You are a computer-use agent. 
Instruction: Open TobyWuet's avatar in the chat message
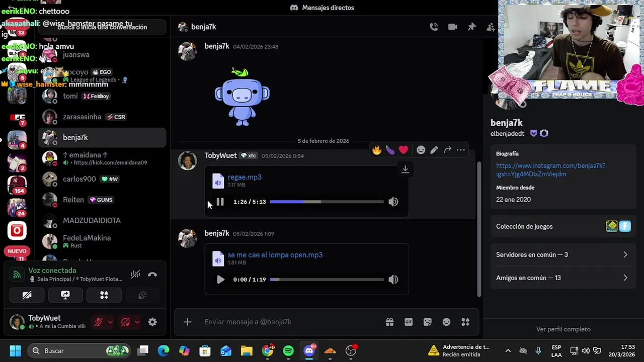[188, 161]
